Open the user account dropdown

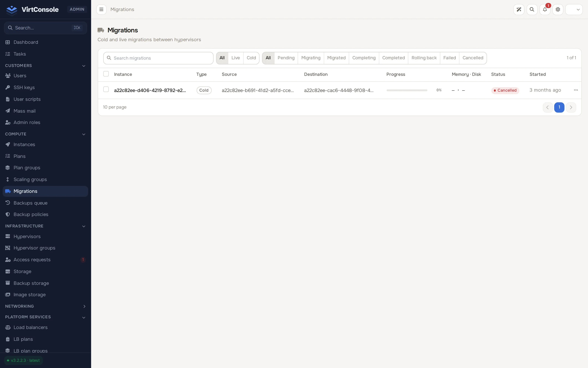point(574,10)
